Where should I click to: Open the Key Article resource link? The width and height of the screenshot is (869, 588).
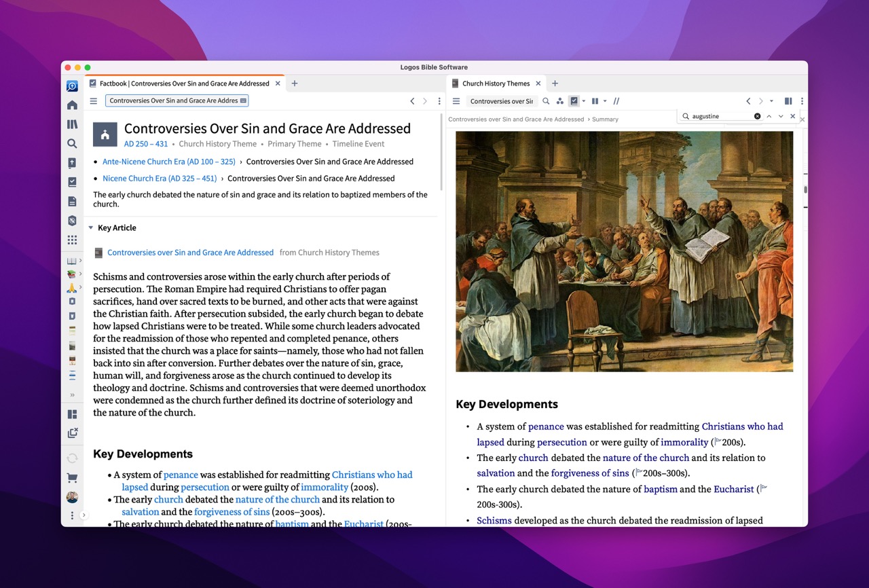(190, 253)
